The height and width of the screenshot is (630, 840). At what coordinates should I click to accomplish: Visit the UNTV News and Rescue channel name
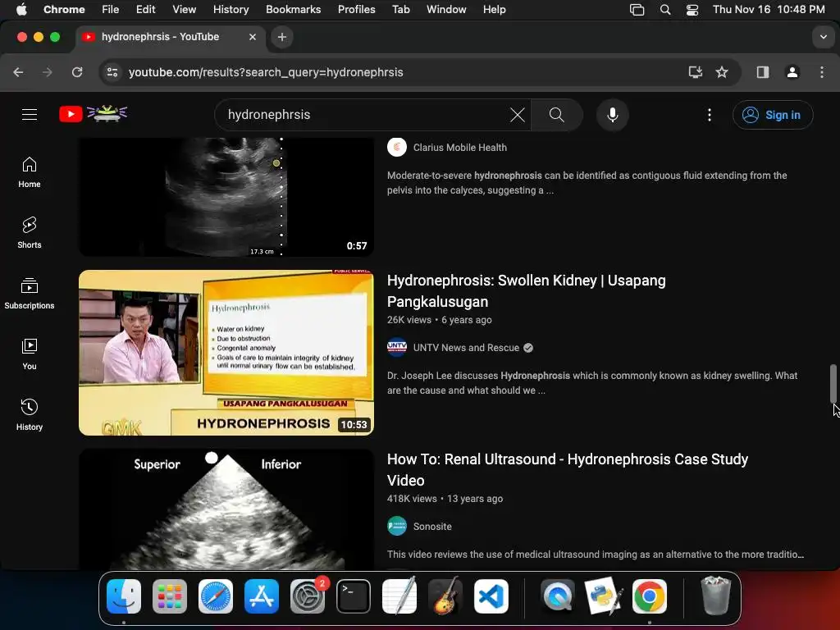[x=466, y=348]
